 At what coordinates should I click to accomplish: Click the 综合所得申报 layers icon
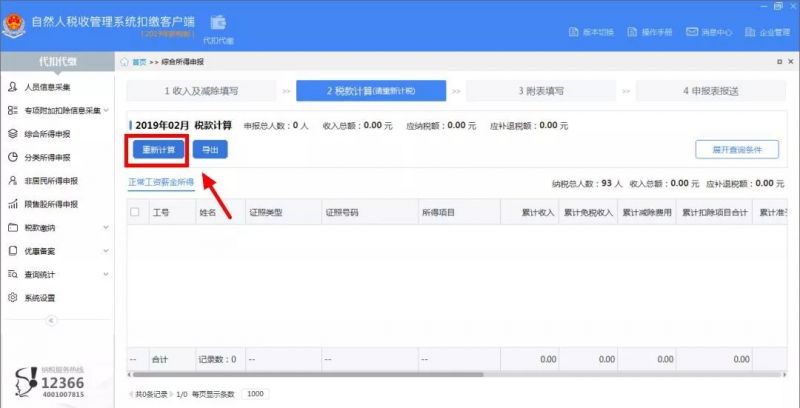tap(13, 134)
